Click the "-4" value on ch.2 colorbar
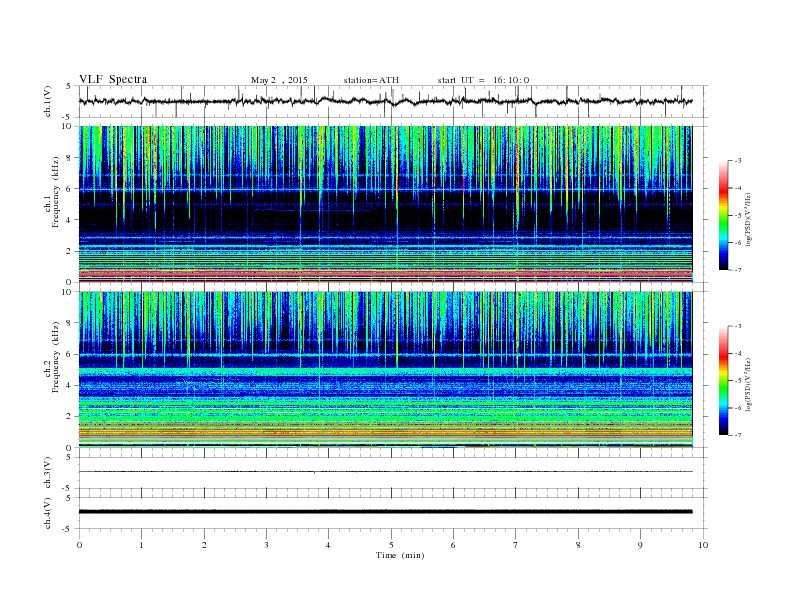 coord(738,353)
